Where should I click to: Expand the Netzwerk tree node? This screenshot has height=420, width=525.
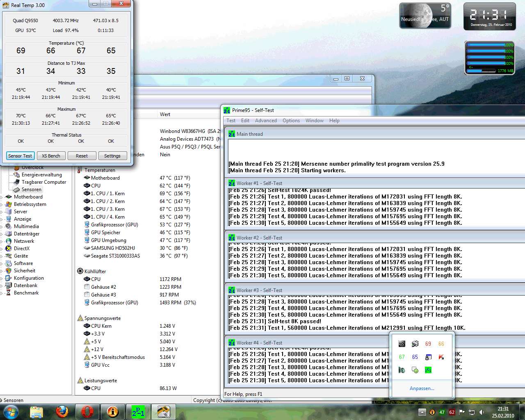pos(2,242)
